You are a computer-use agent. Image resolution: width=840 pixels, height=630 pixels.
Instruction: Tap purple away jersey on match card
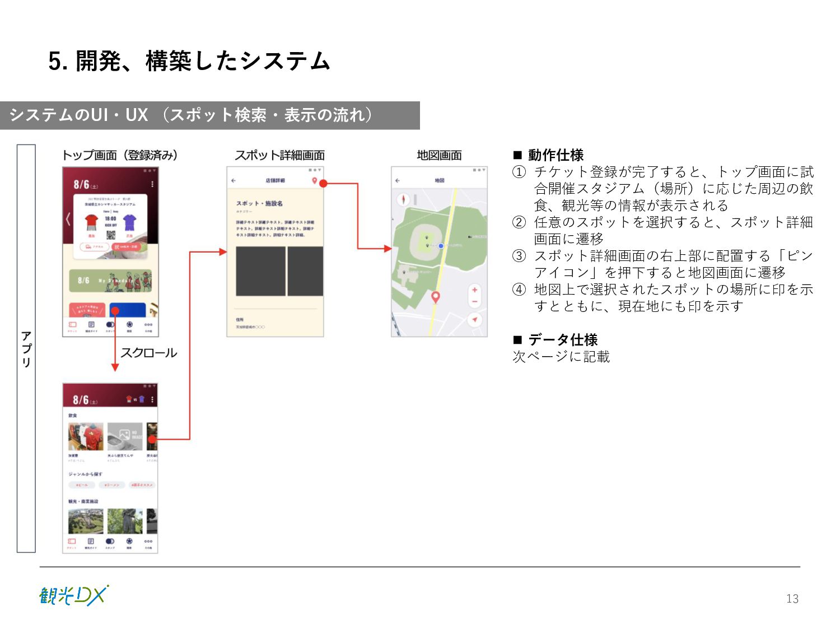pyautogui.click(x=130, y=222)
